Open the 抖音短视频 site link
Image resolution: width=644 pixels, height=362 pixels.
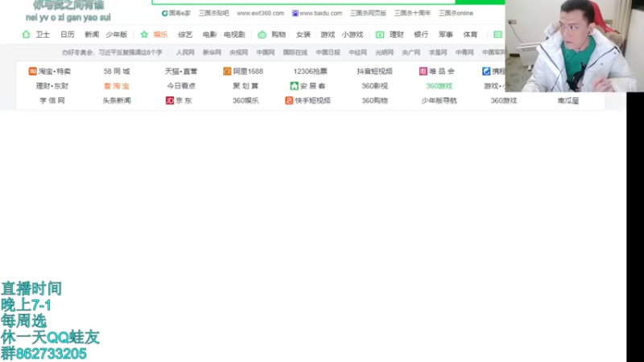click(x=374, y=71)
